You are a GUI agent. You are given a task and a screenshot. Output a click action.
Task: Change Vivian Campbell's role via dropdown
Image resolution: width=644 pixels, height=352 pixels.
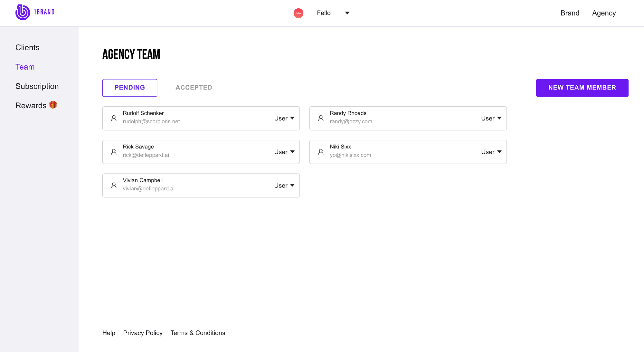[x=284, y=186]
